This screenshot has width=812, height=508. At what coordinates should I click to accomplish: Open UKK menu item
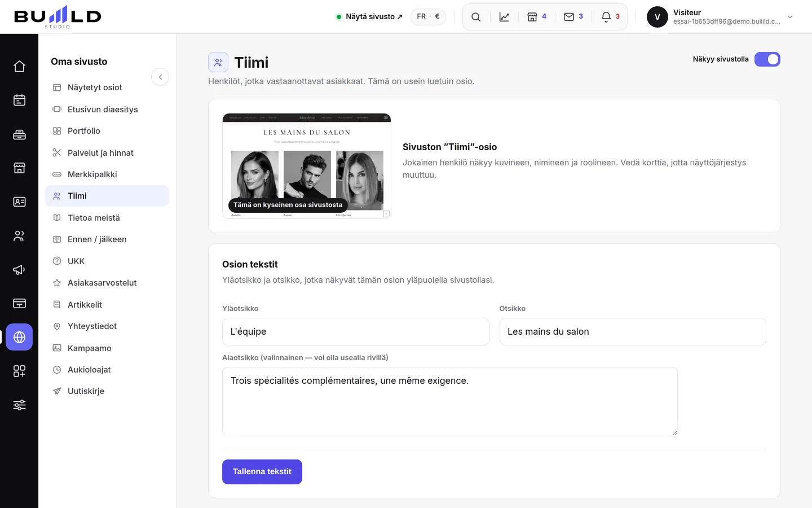pyautogui.click(x=107, y=261)
